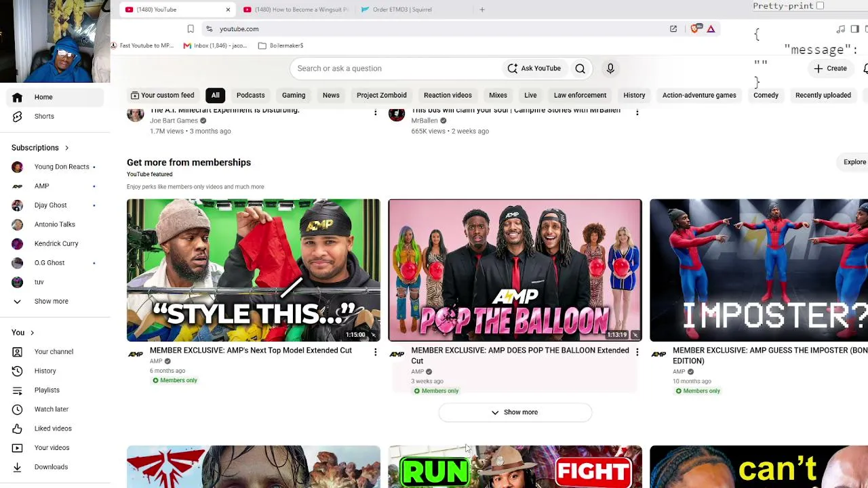
Task: Open Liked videos in the sidebar
Action: 52,428
